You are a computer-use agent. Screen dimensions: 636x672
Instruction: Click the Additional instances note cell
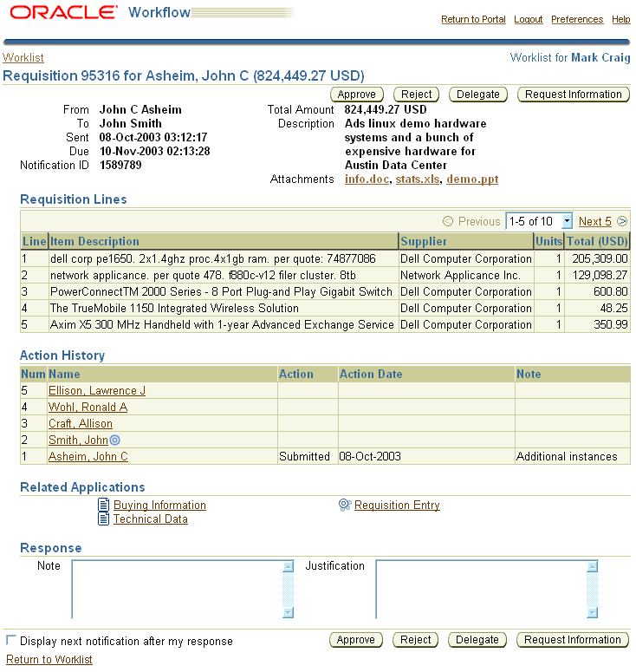coord(573,456)
